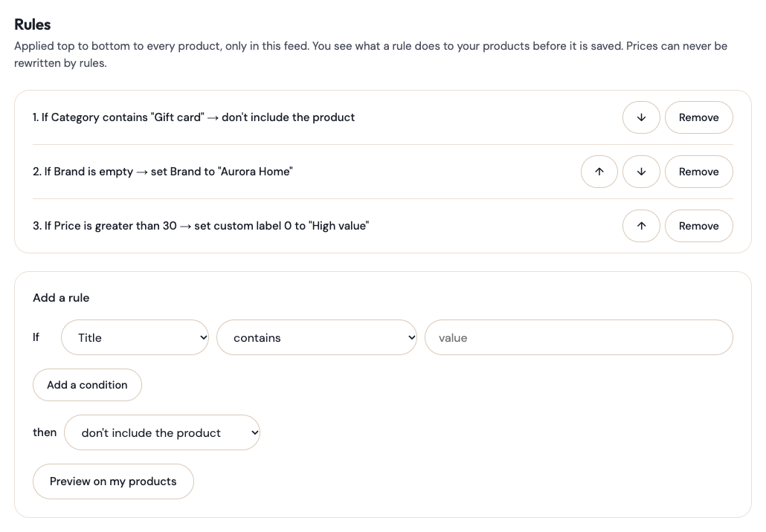Select rule 3 High value text
This screenshot has width=766, height=532.
pyautogui.click(x=201, y=225)
